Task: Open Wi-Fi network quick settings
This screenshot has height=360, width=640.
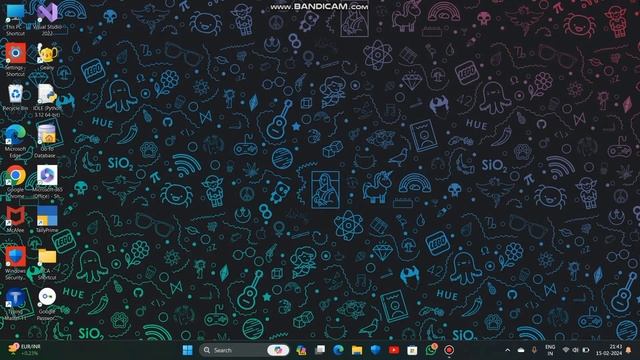Action: point(566,350)
